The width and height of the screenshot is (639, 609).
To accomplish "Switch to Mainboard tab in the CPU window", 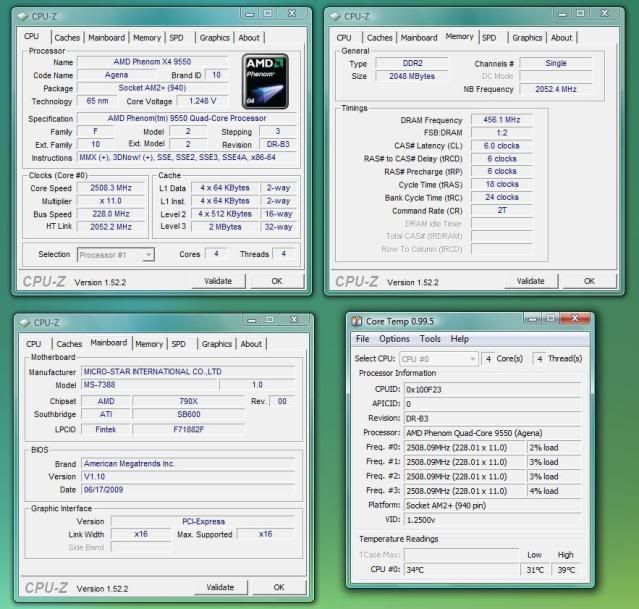I will click(x=107, y=38).
